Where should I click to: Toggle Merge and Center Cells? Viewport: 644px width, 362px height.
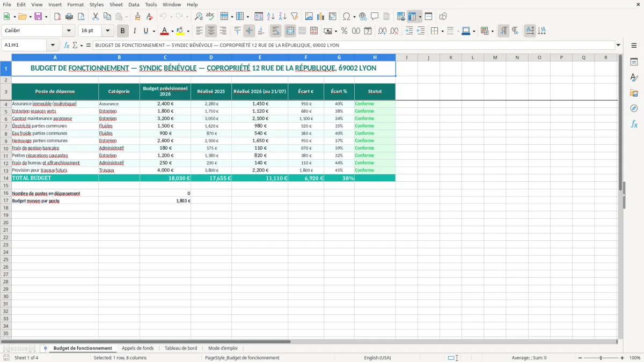click(290, 31)
